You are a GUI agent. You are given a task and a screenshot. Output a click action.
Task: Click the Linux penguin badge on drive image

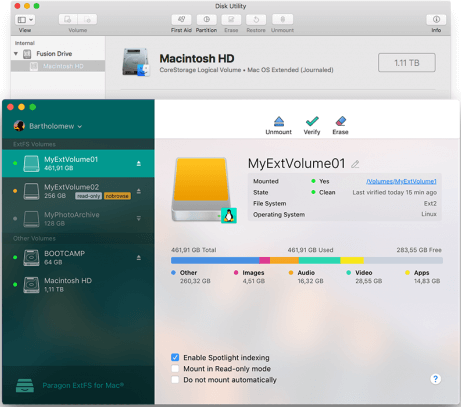pyautogui.click(x=229, y=216)
